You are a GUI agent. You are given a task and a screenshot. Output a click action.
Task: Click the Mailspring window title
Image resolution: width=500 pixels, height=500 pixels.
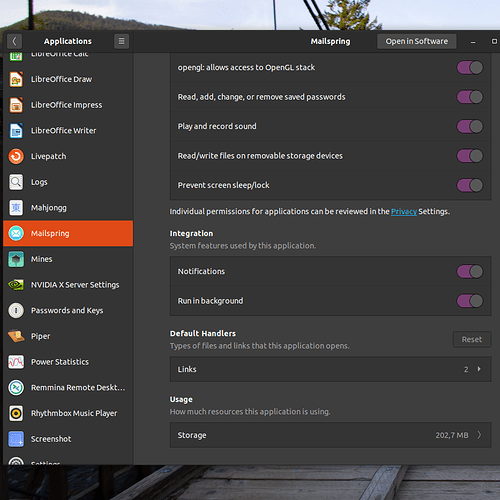click(330, 41)
